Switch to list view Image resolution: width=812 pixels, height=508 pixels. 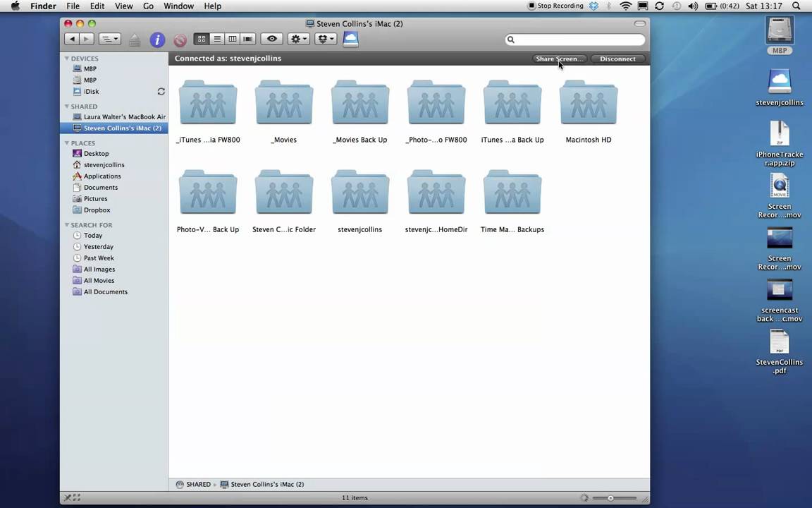[217, 39]
